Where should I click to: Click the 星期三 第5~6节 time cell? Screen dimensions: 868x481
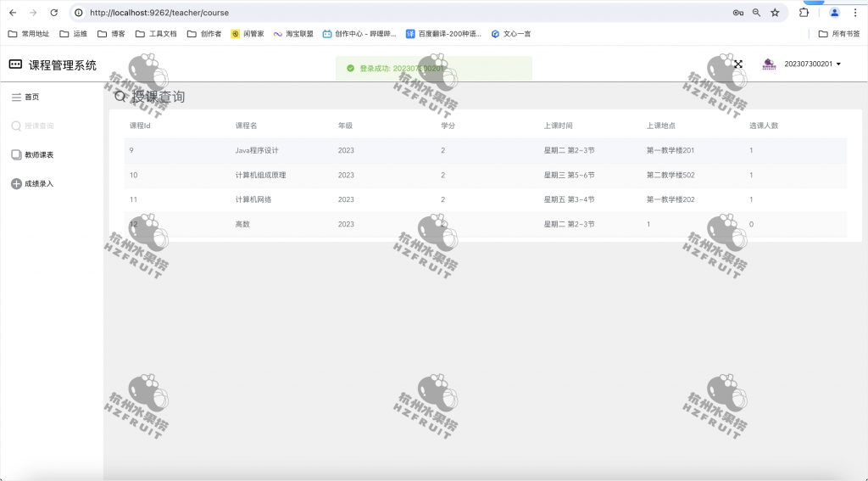coord(569,175)
